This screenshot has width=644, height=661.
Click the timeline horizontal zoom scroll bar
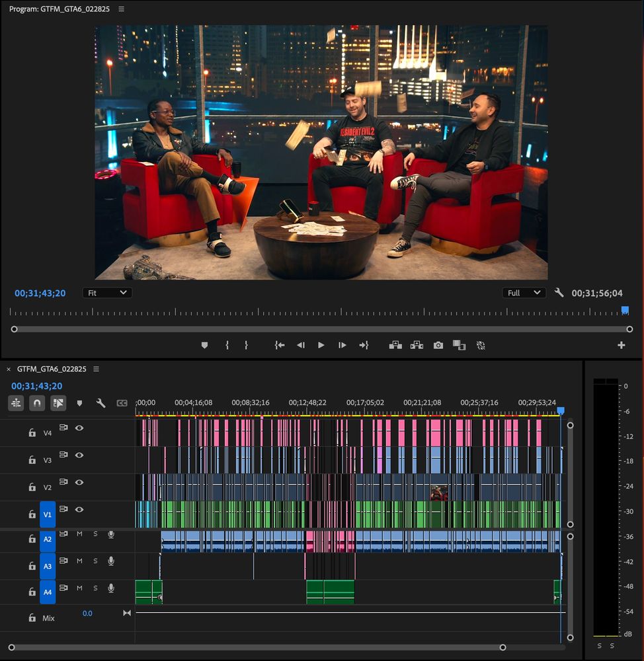[x=257, y=647]
